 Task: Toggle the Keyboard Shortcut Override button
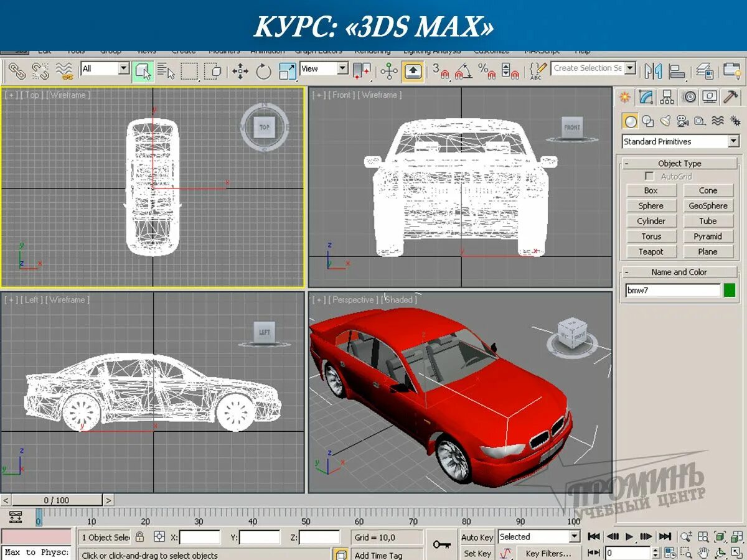click(413, 71)
